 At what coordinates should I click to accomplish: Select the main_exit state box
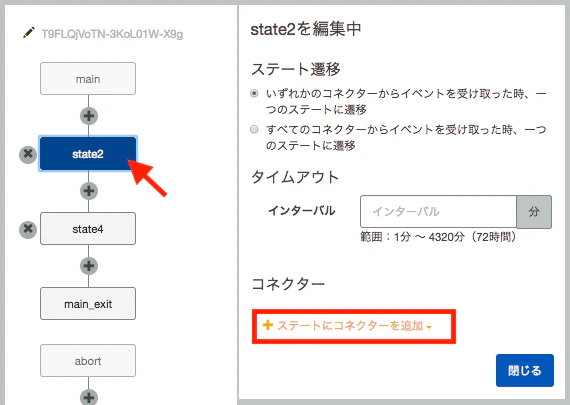tap(88, 304)
